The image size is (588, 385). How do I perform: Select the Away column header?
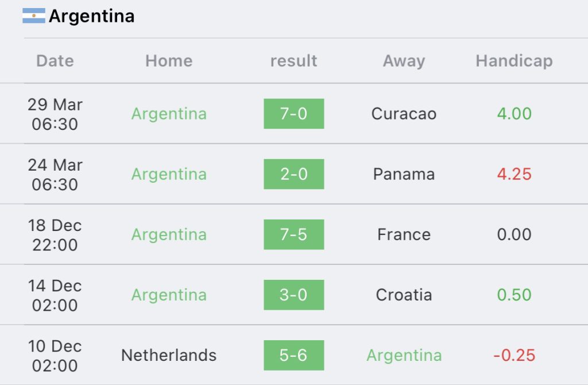404,61
